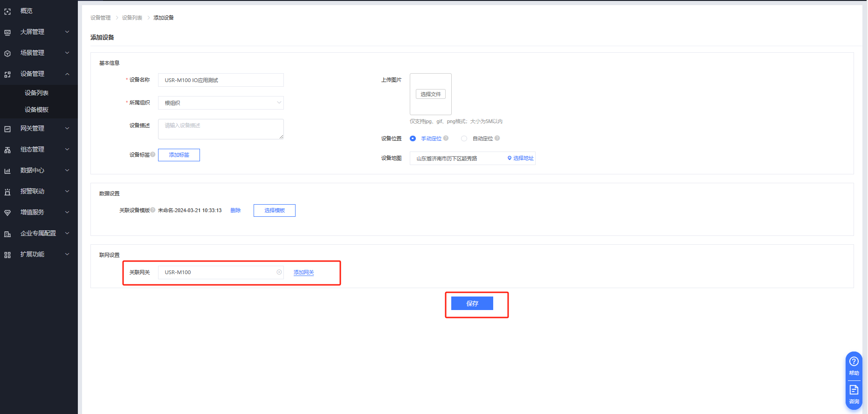Screen dimensions: 868x414
Task: Click help icon next to 设备标签
Action: (153, 155)
